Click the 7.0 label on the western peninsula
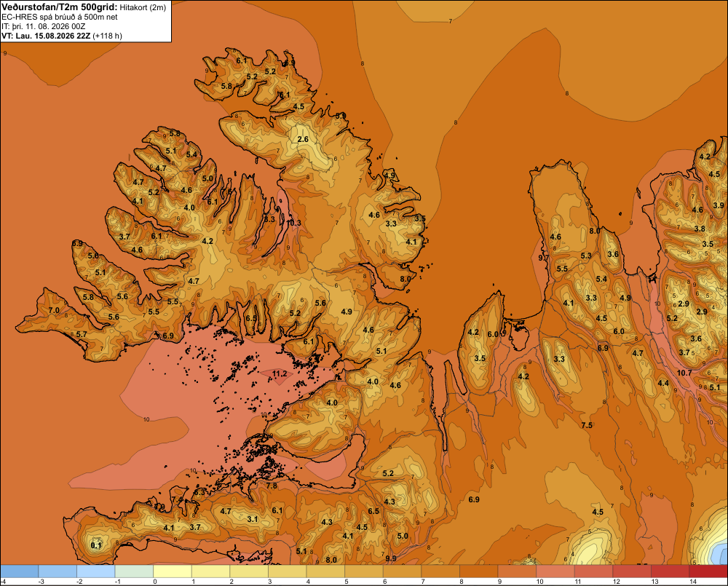This screenshot has height=586, width=728. coord(54,310)
